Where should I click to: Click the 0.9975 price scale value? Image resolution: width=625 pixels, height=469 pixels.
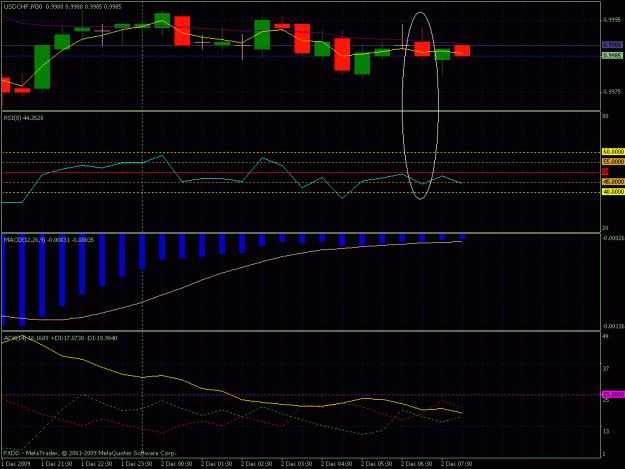pos(612,92)
